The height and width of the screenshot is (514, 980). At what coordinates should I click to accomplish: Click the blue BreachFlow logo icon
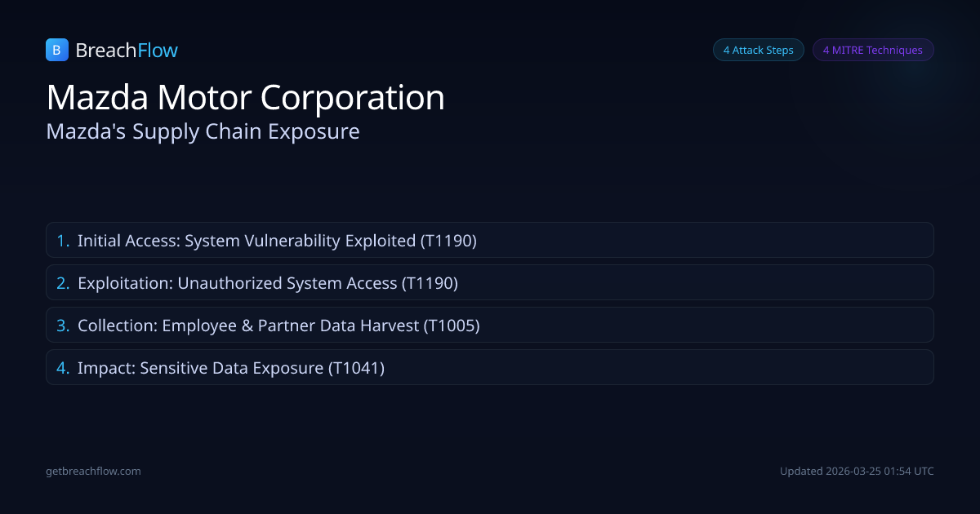tap(56, 50)
